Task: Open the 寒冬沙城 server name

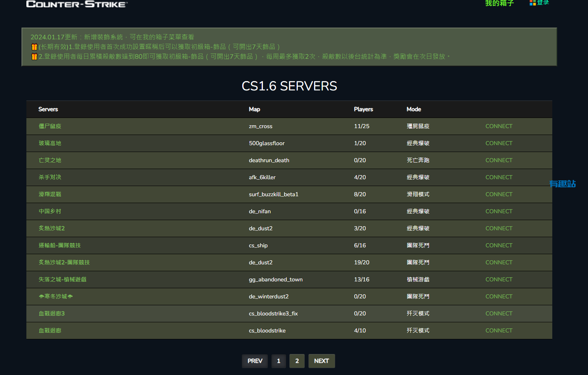Action: click(x=56, y=296)
